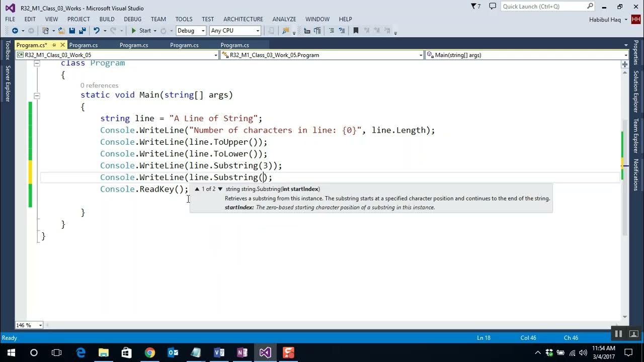Click the split editor handle above scrollbar

[625, 64]
